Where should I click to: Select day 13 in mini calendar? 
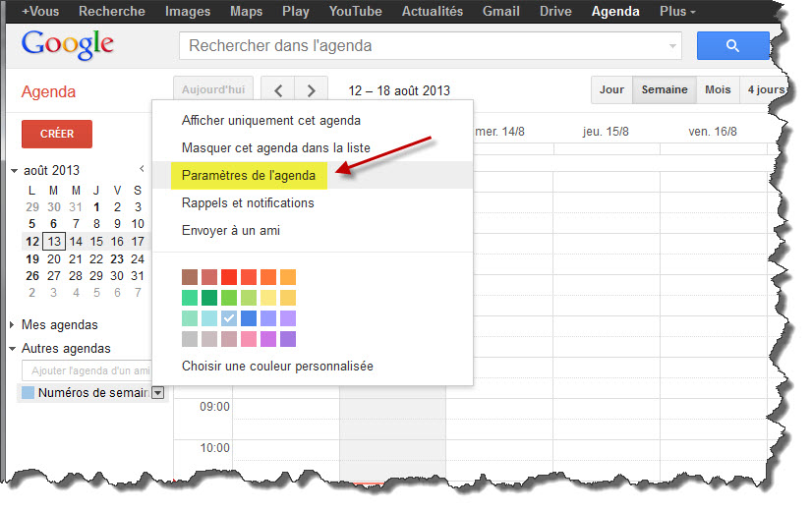point(54,242)
